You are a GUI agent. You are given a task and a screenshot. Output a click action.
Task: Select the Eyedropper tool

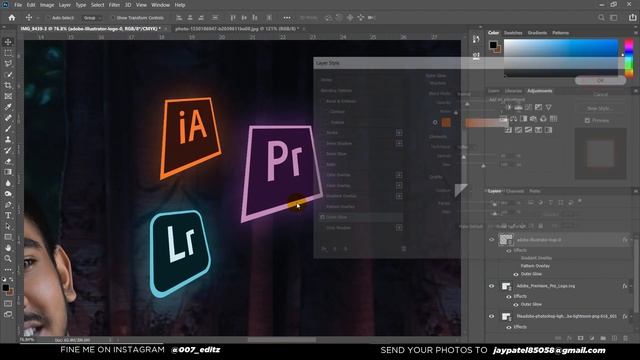[8, 107]
